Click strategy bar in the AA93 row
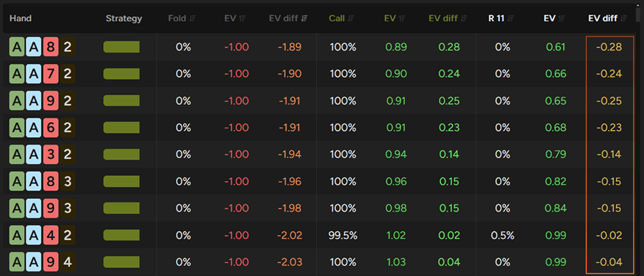Image resolution: width=644 pixels, height=276 pixels. 122,209
